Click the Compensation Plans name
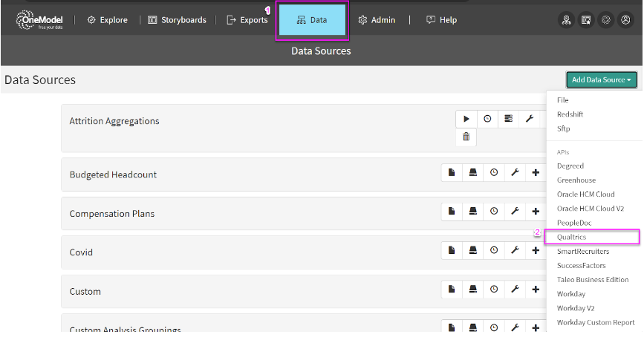 coord(111,214)
